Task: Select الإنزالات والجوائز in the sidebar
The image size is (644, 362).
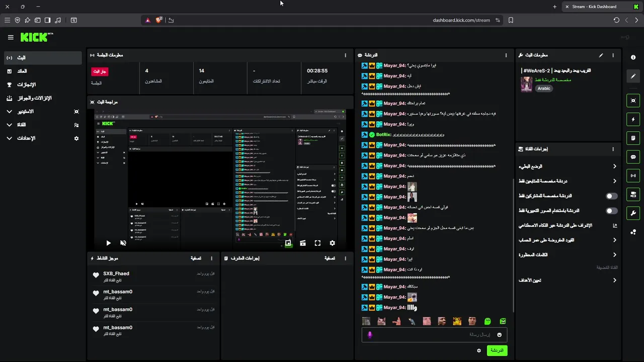Action: (43, 98)
